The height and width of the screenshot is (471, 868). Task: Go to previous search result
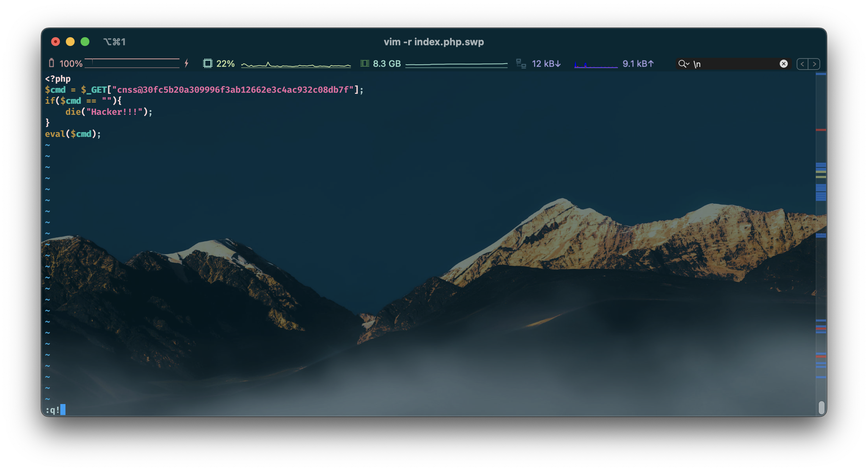pyautogui.click(x=802, y=64)
